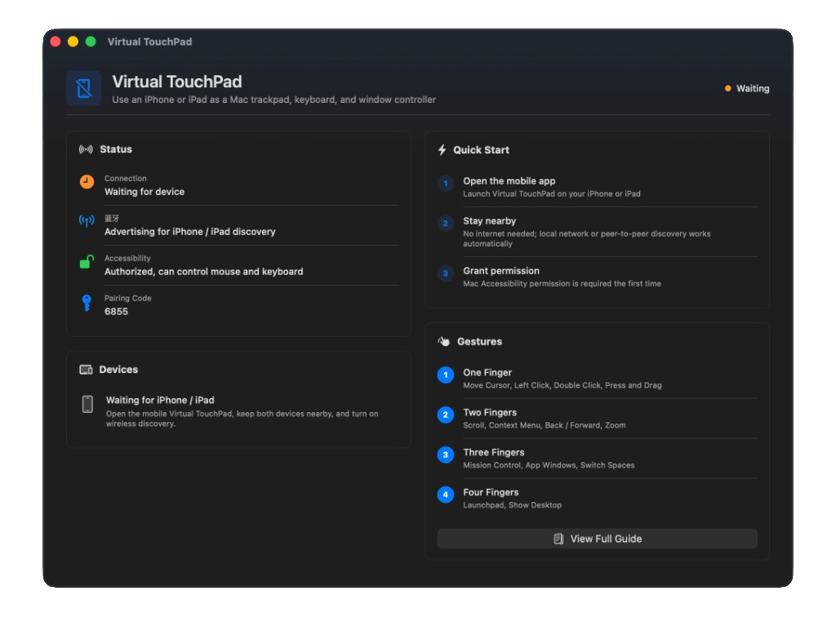Click the Quick Start section title

481,150
